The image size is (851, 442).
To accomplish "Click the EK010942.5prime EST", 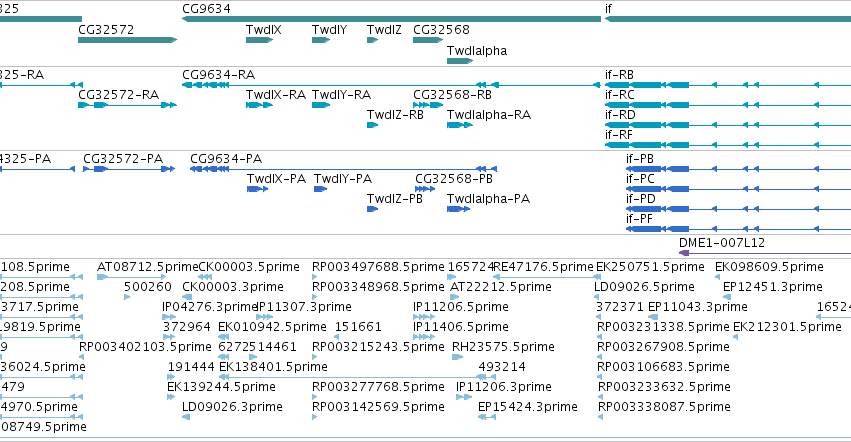I will coord(225,337).
